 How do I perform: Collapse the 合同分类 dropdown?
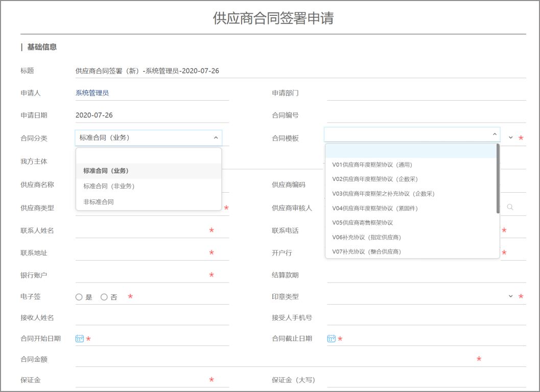[x=216, y=137]
